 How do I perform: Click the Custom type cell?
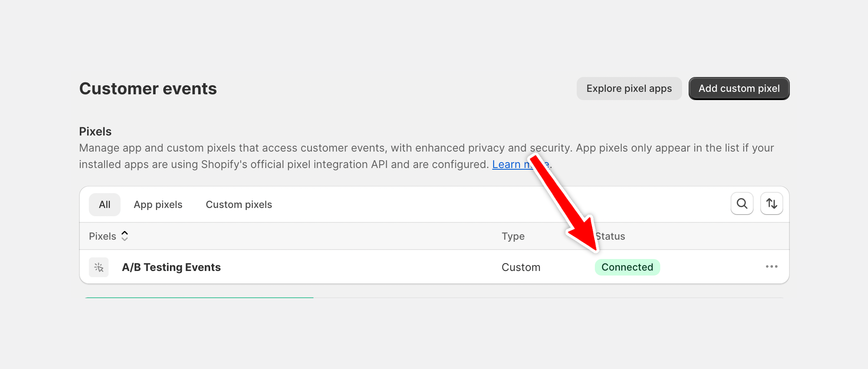click(521, 267)
